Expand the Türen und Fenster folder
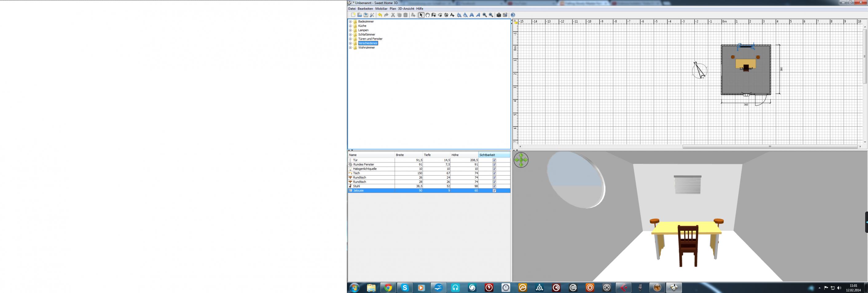This screenshot has width=868, height=293. point(351,39)
